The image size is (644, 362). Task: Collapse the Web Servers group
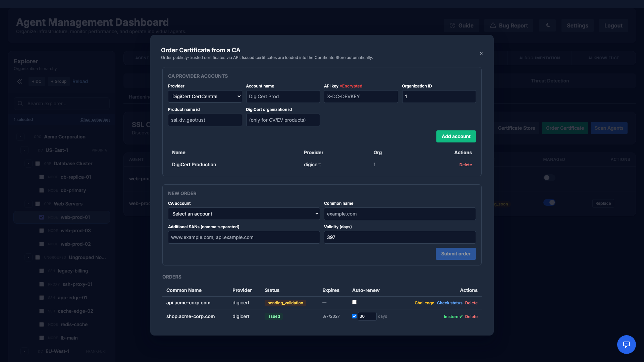point(29,204)
